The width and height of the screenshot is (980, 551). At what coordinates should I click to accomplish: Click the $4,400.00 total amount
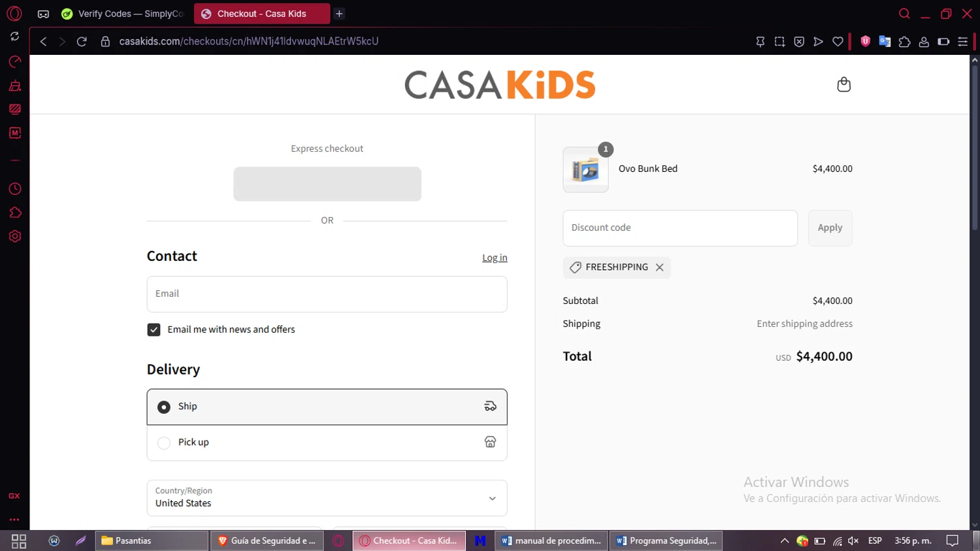[x=824, y=357]
